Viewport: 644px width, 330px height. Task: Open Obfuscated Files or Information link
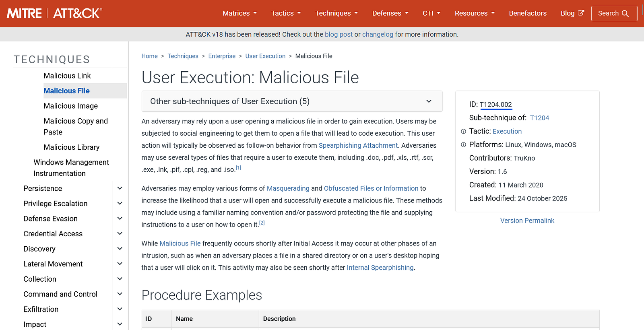pyautogui.click(x=371, y=188)
